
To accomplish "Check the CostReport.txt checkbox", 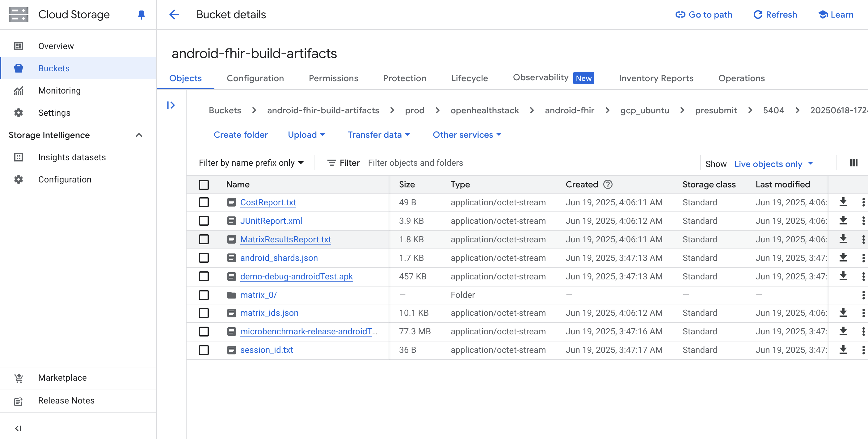I will pos(204,202).
